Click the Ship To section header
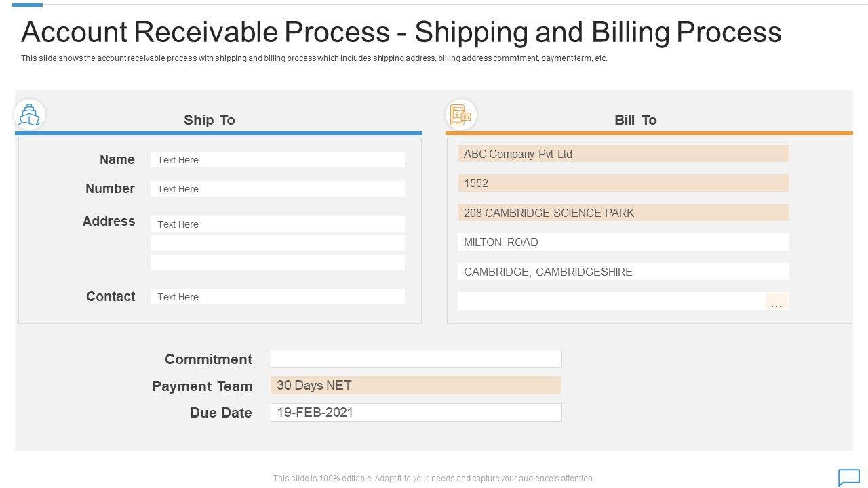Image resolution: width=868 pixels, height=488 pixels. click(x=210, y=120)
